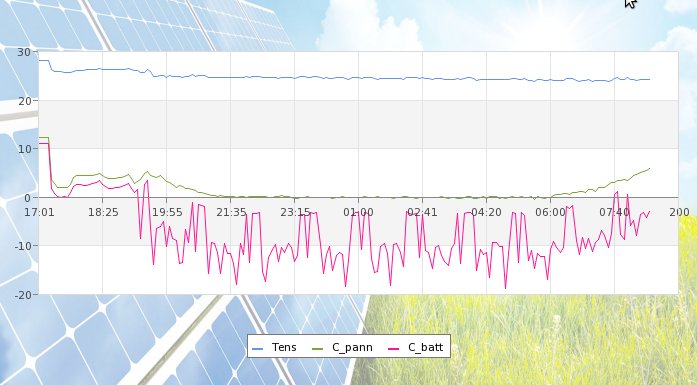The height and width of the screenshot is (385, 697).
Task: Click the 23:15 time axis label
Action: pyautogui.click(x=295, y=213)
